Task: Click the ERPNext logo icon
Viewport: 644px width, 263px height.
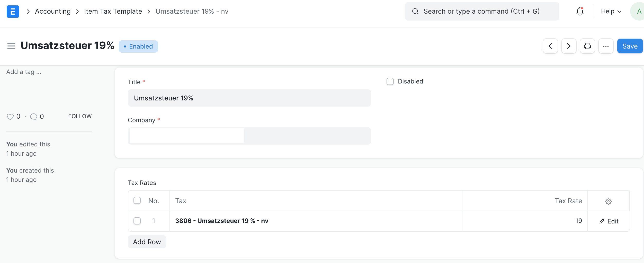Action: (13, 11)
